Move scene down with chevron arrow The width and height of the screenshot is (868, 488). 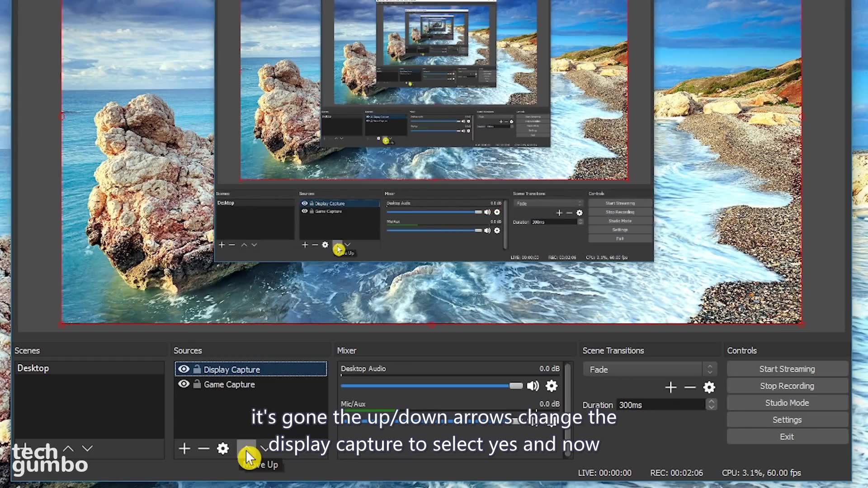tap(87, 448)
